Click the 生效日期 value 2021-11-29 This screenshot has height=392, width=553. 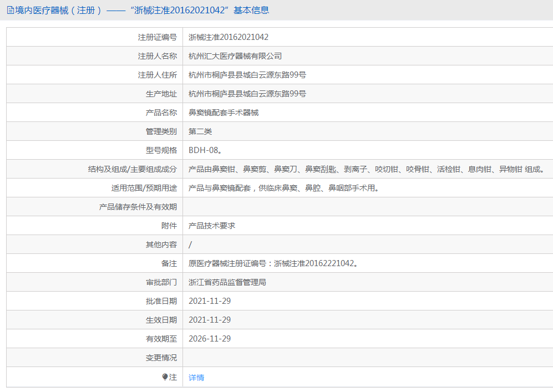[x=210, y=320]
